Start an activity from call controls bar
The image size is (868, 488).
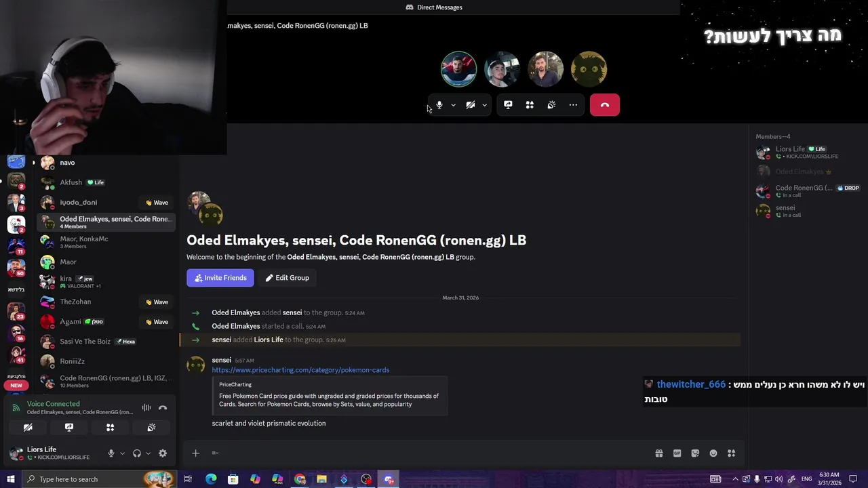(530, 105)
